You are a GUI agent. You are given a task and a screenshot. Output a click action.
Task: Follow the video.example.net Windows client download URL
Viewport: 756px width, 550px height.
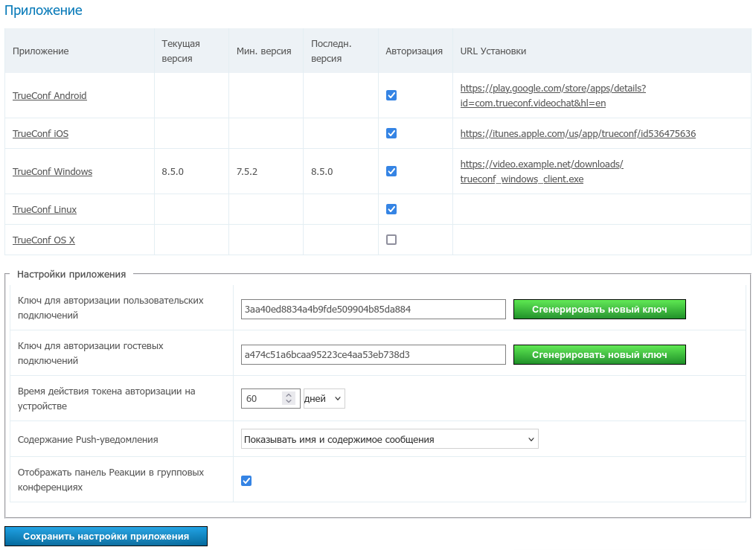tap(542, 172)
